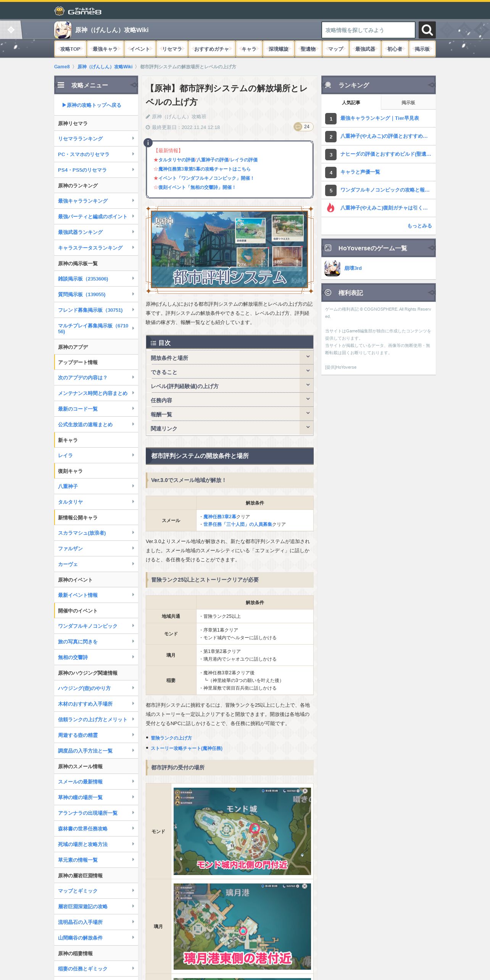Open おすすめガチャ nav item
Image resolution: width=490 pixels, height=980 pixels.
(211, 49)
